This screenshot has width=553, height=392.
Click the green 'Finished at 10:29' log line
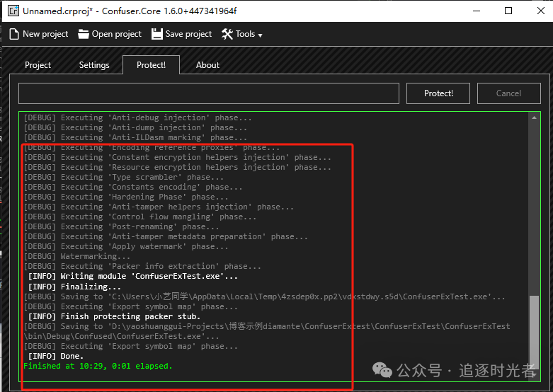coord(98,367)
